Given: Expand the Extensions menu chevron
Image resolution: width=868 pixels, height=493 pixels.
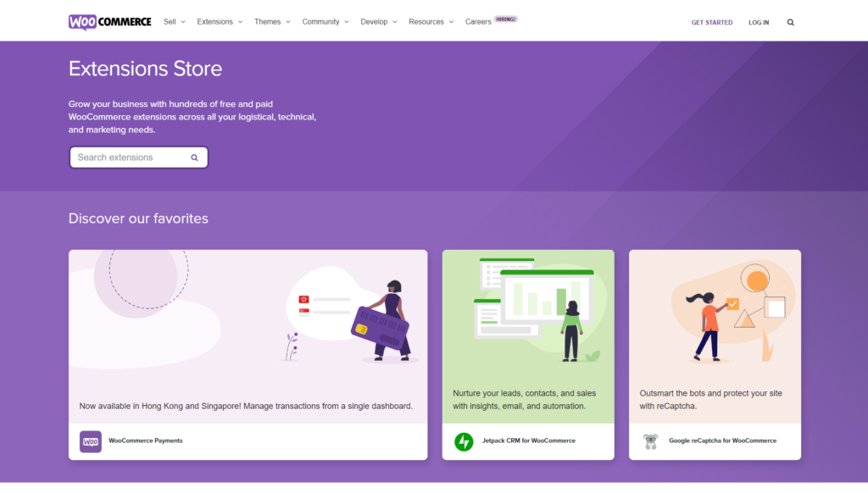Looking at the screenshot, I should point(240,22).
